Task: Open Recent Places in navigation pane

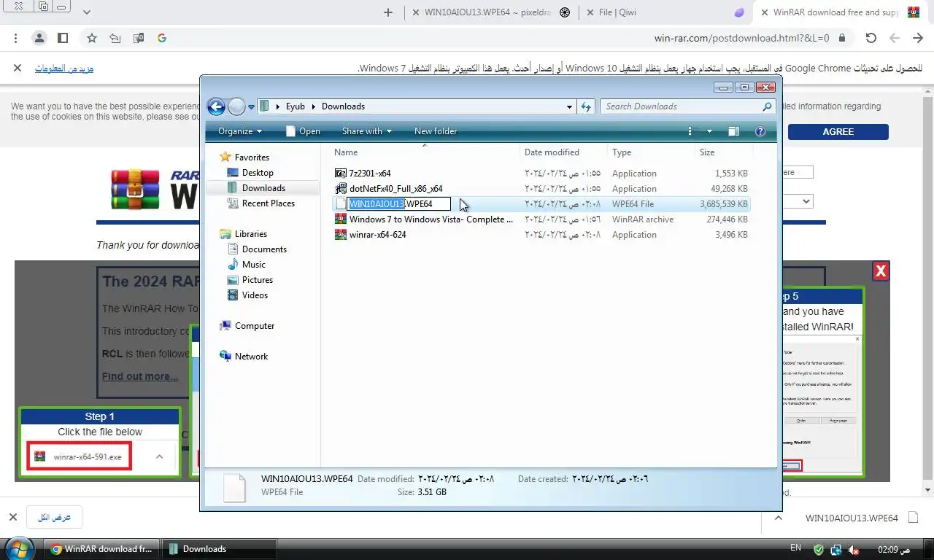Action: [x=269, y=203]
